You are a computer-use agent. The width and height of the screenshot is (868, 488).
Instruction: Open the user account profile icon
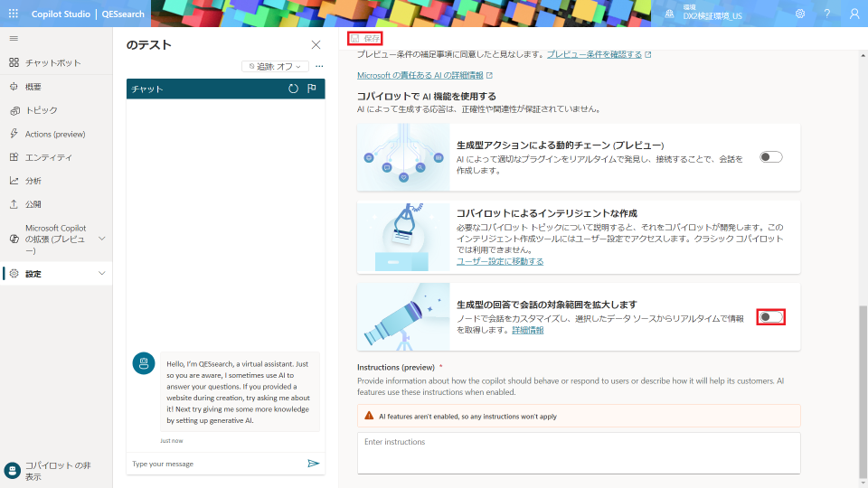pos(854,14)
